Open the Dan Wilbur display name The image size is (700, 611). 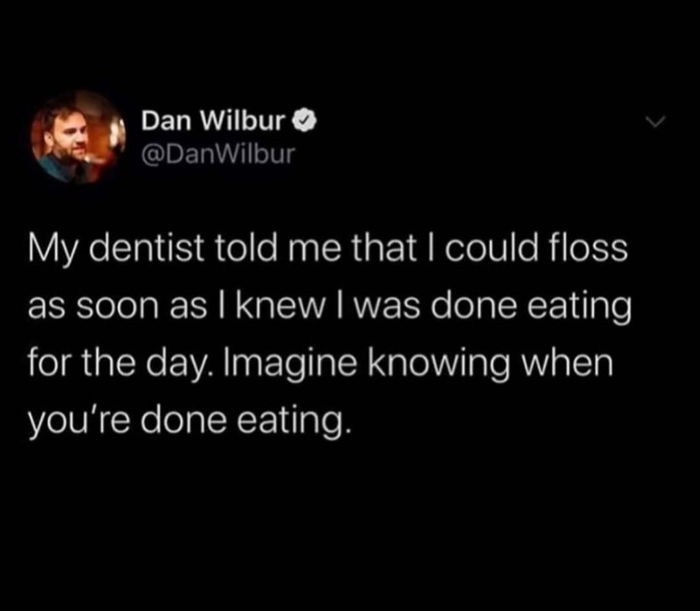click(x=213, y=121)
